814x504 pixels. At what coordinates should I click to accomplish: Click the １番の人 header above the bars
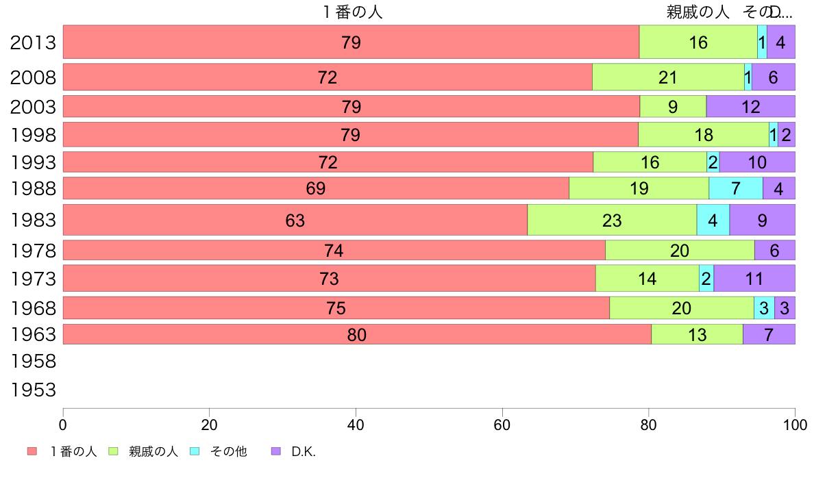pos(353,12)
